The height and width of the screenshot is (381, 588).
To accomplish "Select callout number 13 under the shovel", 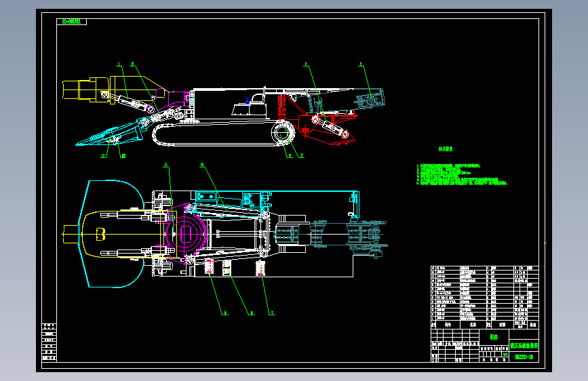I will [x=104, y=156].
